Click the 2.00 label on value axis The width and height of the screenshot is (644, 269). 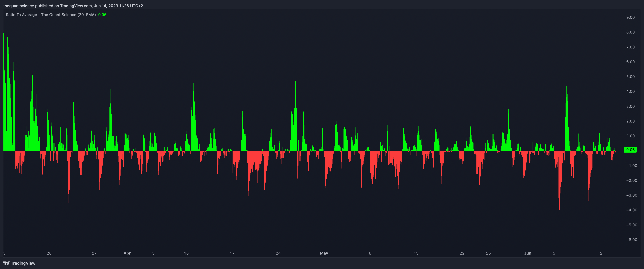[x=630, y=121]
